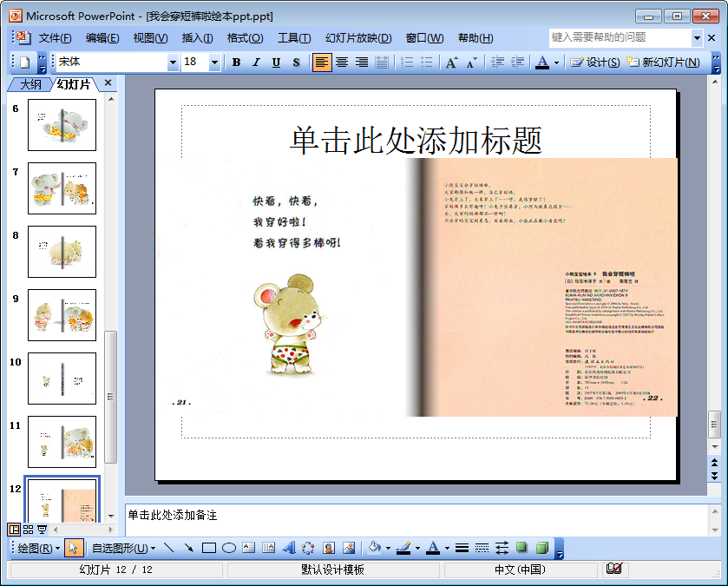This screenshot has width=728, height=586.
Task: Close the slides thumbnail pane
Action: pyautogui.click(x=108, y=82)
